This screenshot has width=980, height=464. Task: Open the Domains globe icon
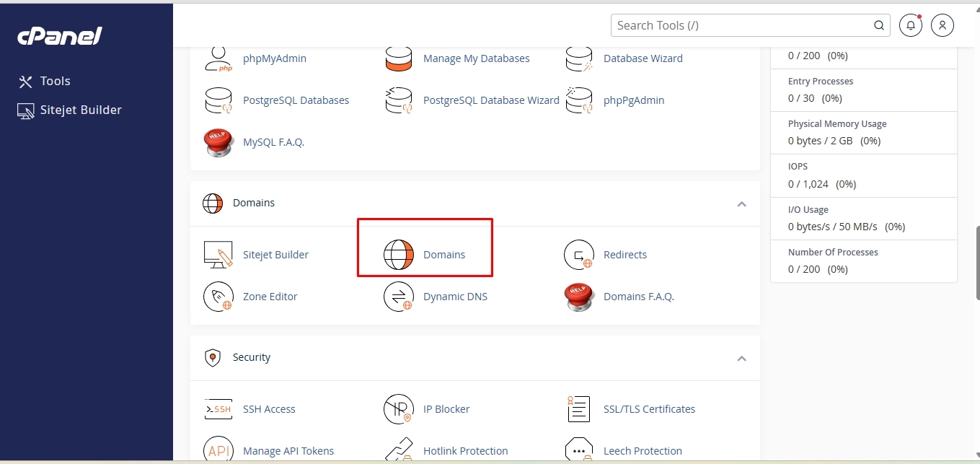[x=399, y=255]
